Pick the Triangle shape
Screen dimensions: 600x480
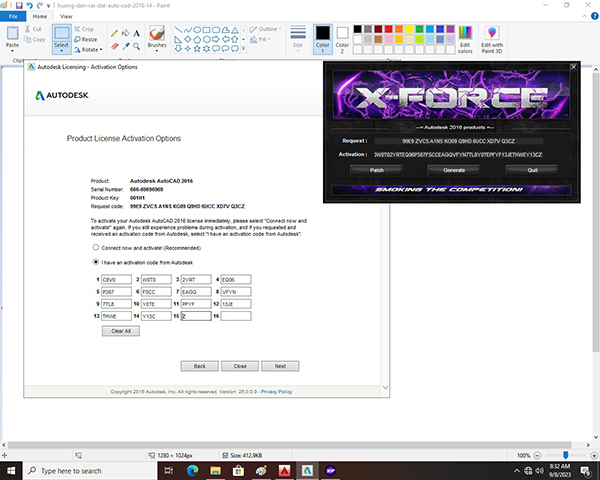235,30
